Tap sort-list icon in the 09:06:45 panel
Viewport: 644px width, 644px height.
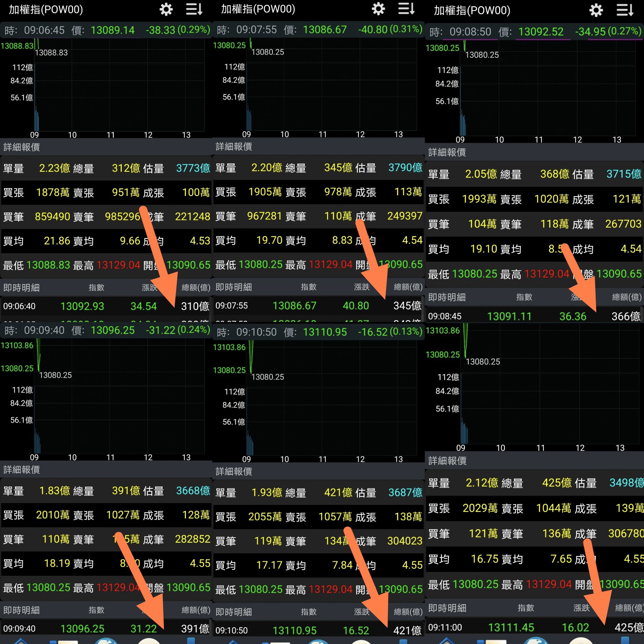[x=194, y=10]
